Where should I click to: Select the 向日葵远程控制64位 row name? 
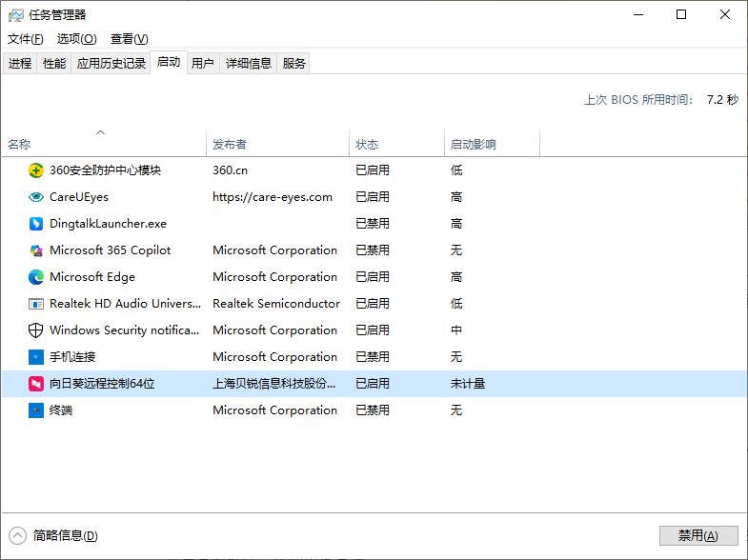[102, 384]
